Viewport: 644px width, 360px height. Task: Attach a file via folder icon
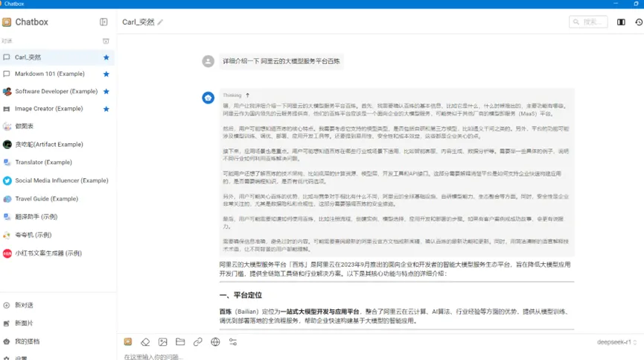pos(180,341)
